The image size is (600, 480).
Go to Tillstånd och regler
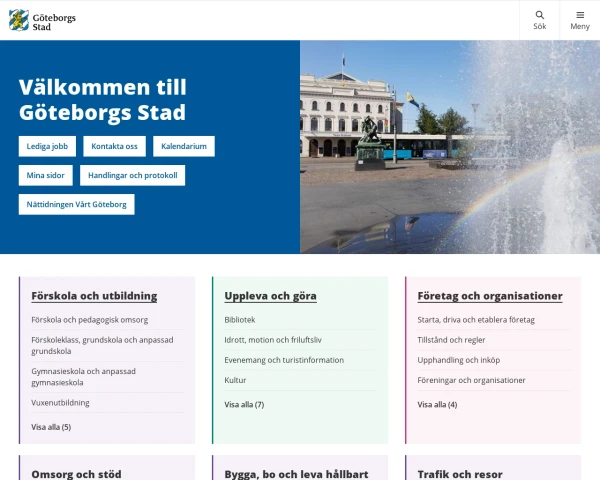coord(451,340)
